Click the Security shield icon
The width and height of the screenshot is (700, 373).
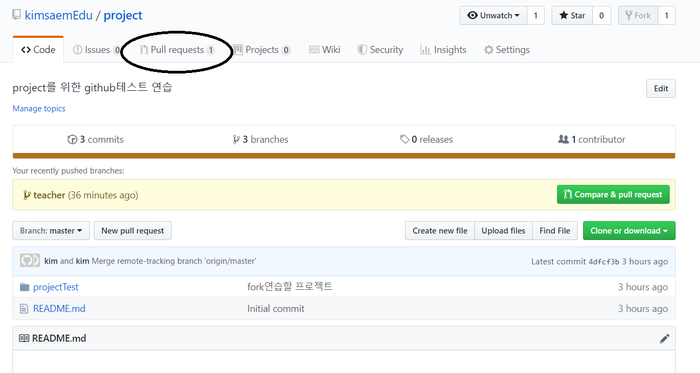(362, 50)
